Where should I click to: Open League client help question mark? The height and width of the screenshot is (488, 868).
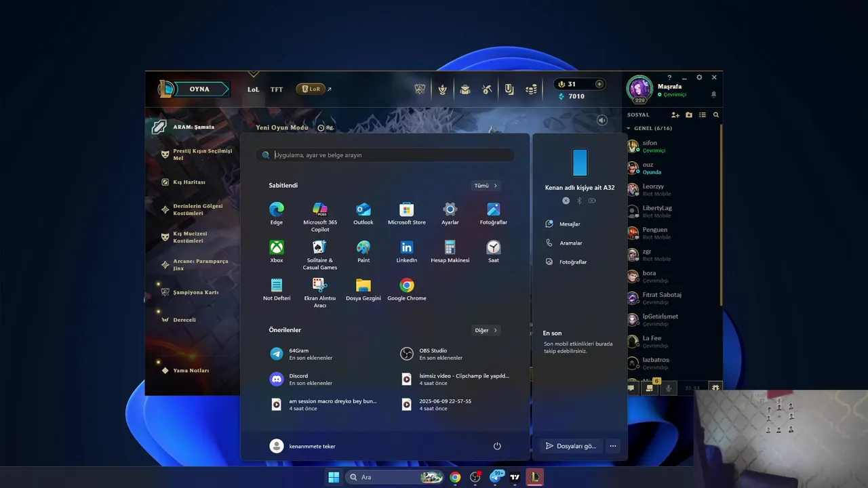669,77
